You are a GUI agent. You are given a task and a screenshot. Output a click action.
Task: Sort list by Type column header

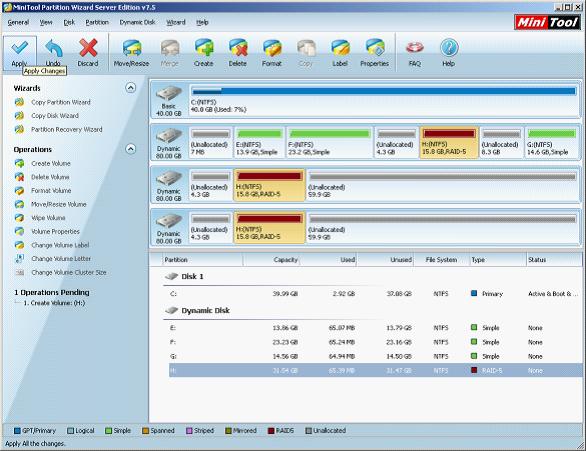pos(497,260)
